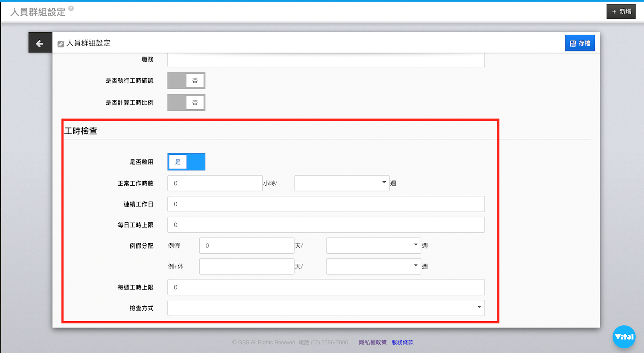Screen dimensions: 644x353
Task: Click the 新增 add button
Action: (621, 12)
